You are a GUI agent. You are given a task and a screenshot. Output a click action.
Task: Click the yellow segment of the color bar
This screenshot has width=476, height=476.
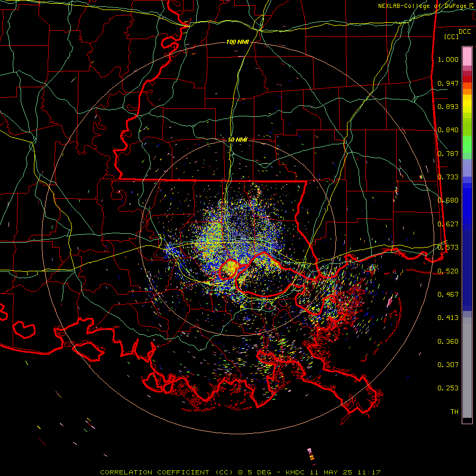pyautogui.click(x=467, y=104)
